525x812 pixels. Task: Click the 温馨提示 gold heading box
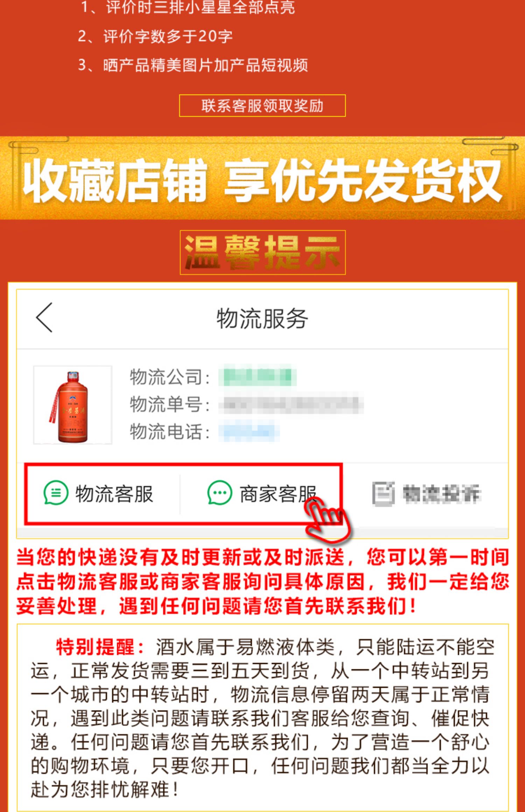click(262, 252)
